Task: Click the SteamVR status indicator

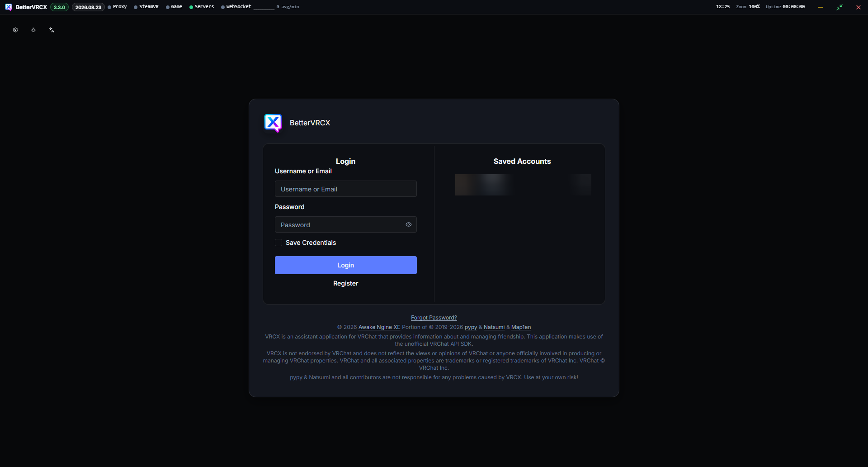Action: (x=146, y=7)
